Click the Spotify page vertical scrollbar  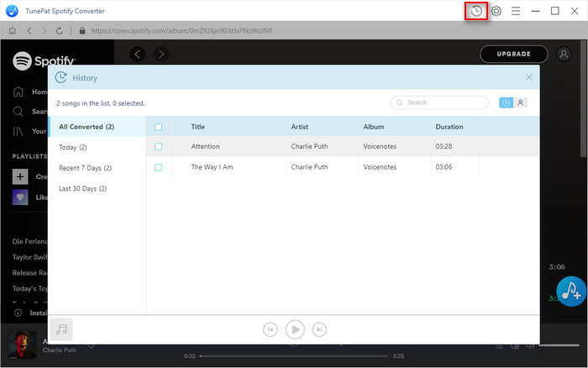click(583, 98)
